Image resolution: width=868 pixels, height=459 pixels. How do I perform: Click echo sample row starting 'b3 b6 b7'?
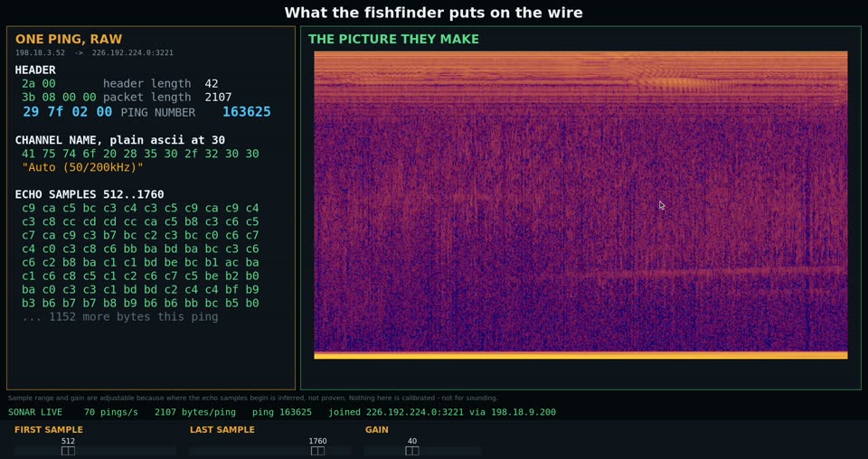coord(140,303)
